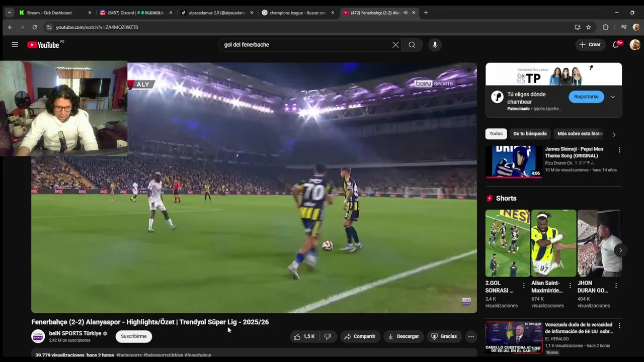Open EL HERALDO video thumbnail
The width and height of the screenshot is (644, 362).
point(514,338)
